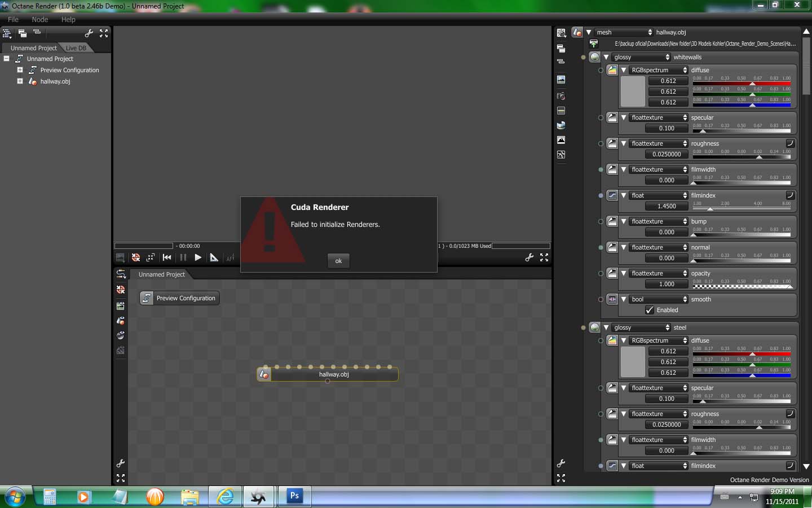Select the Unnamed Project tab in the graph editor
This screenshot has height=508, width=812.
[162, 274]
